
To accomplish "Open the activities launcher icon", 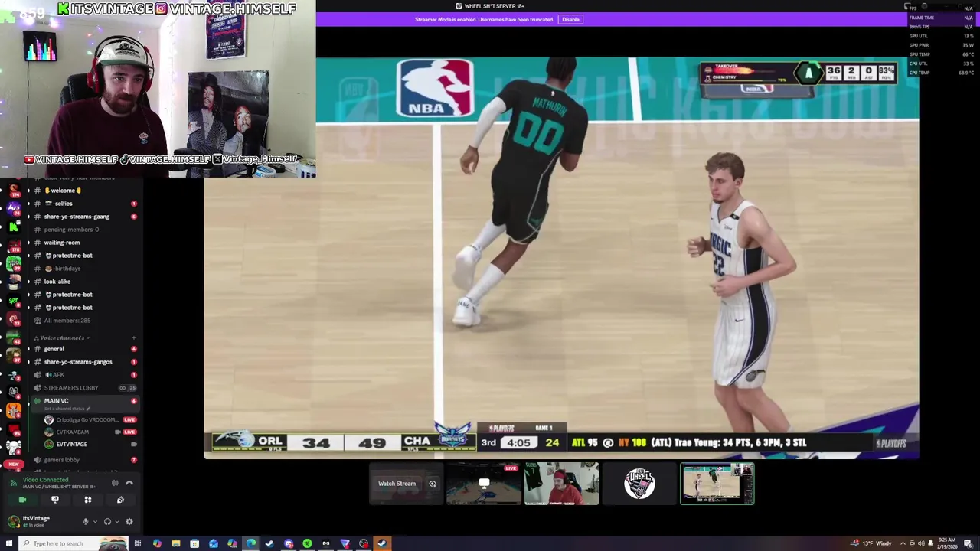I will click(x=88, y=500).
